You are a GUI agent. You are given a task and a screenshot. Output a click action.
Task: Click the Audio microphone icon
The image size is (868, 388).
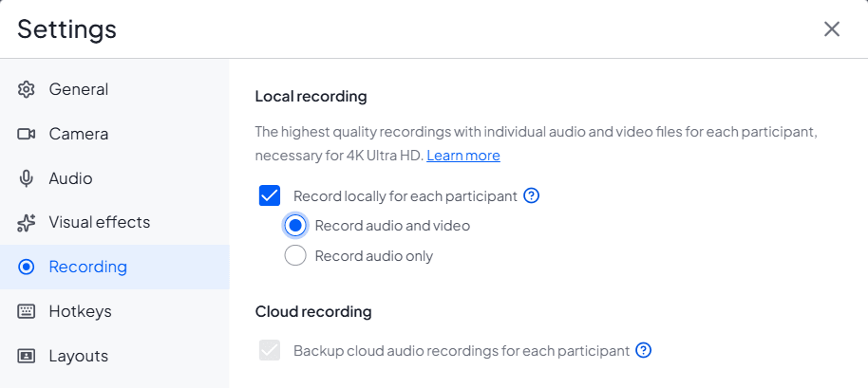26,178
